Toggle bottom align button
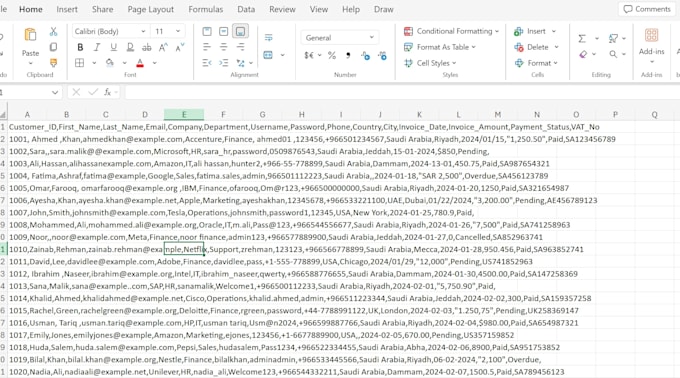Image resolution: width=680 pixels, height=378 pixels. [x=240, y=31]
